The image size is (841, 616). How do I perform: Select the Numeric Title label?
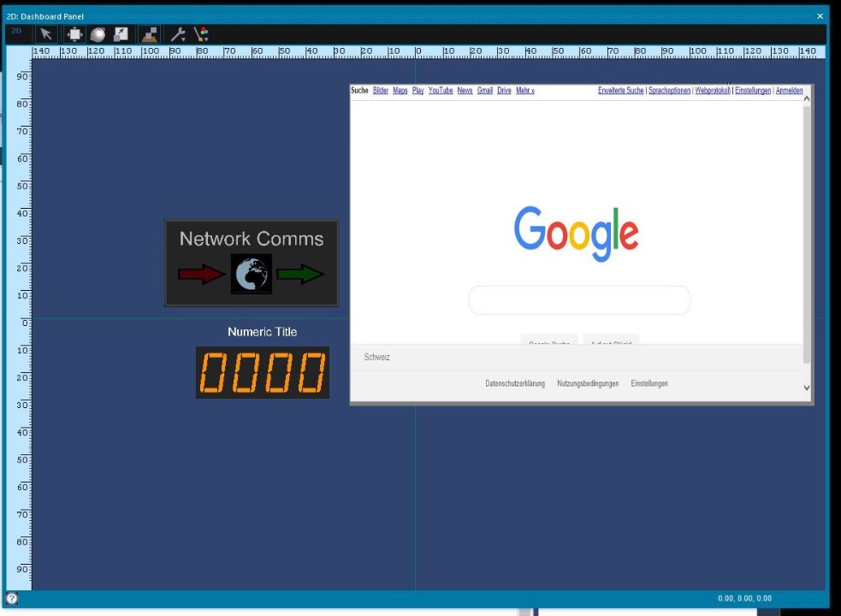point(263,332)
